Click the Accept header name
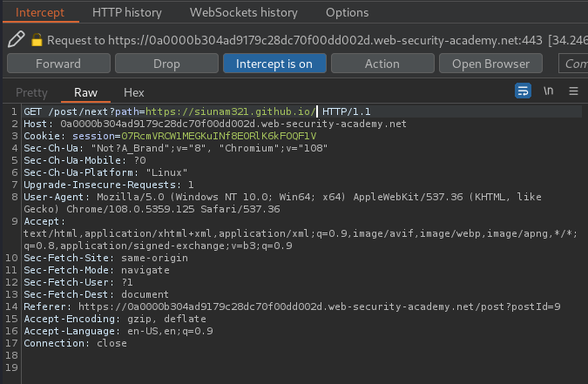This screenshot has width=588, height=384. coord(44,221)
